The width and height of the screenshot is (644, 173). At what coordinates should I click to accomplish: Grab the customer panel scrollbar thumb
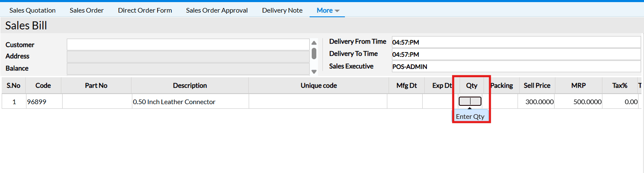314,54
